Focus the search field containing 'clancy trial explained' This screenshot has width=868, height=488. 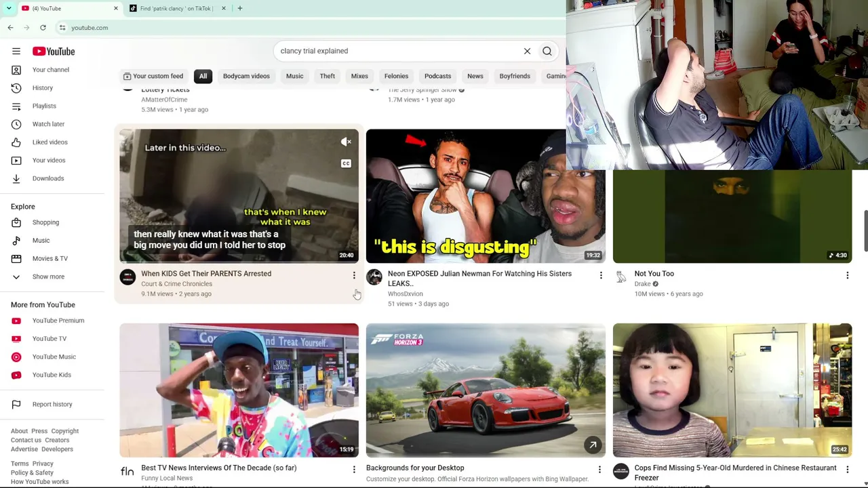tap(397, 51)
